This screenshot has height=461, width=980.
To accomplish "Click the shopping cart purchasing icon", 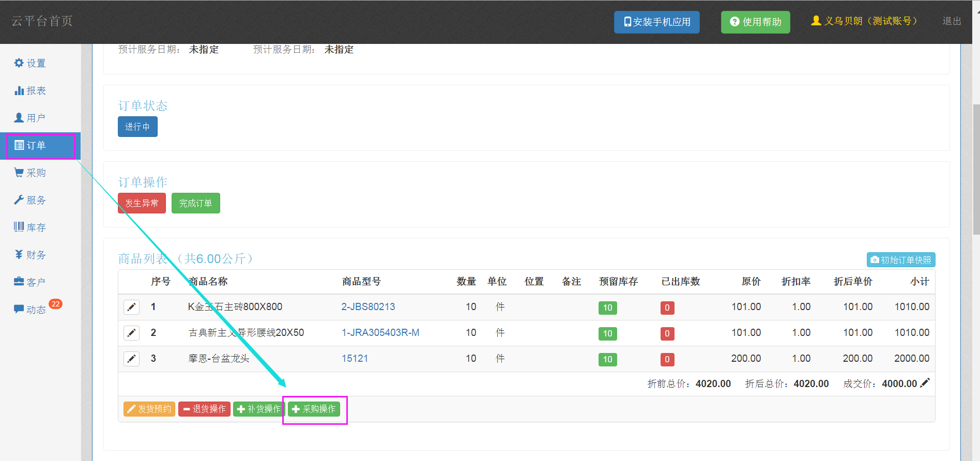I will [x=19, y=172].
